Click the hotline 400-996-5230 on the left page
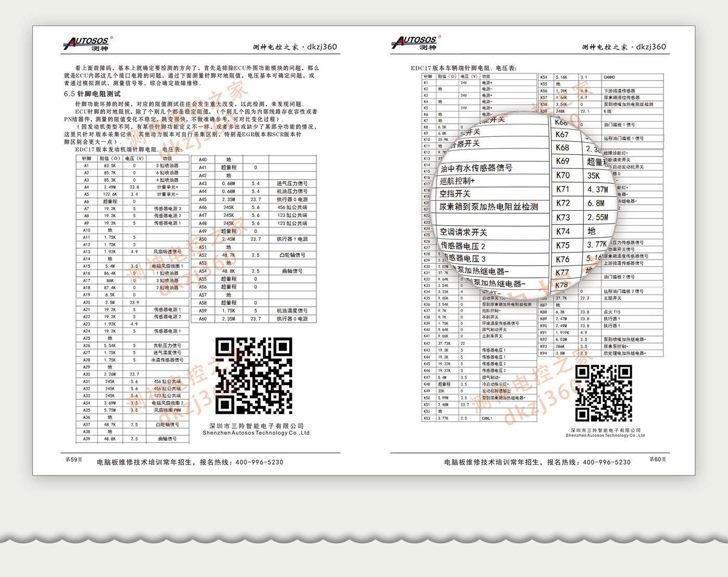The image size is (728, 577). [x=259, y=462]
